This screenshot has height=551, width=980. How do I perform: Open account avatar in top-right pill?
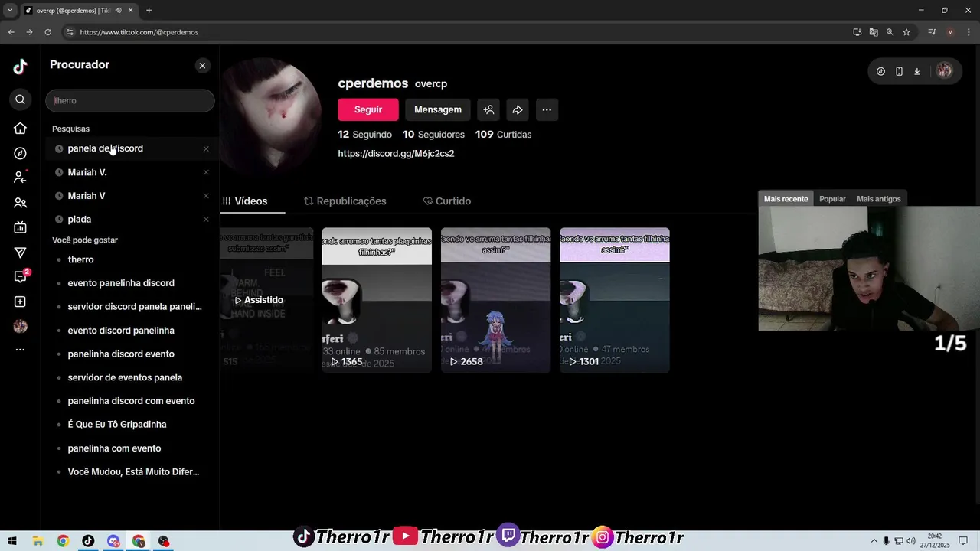(x=945, y=71)
